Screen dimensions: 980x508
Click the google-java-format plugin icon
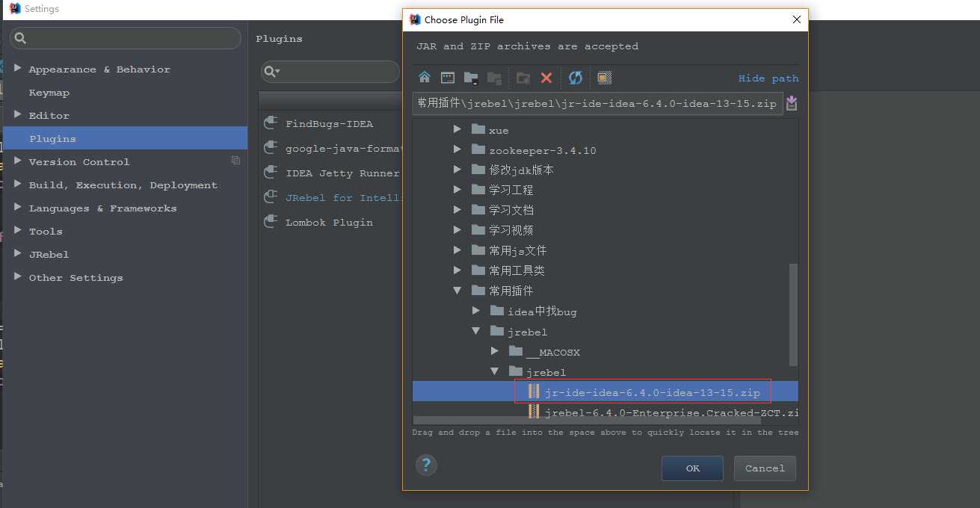pyautogui.click(x=271, y=149)
